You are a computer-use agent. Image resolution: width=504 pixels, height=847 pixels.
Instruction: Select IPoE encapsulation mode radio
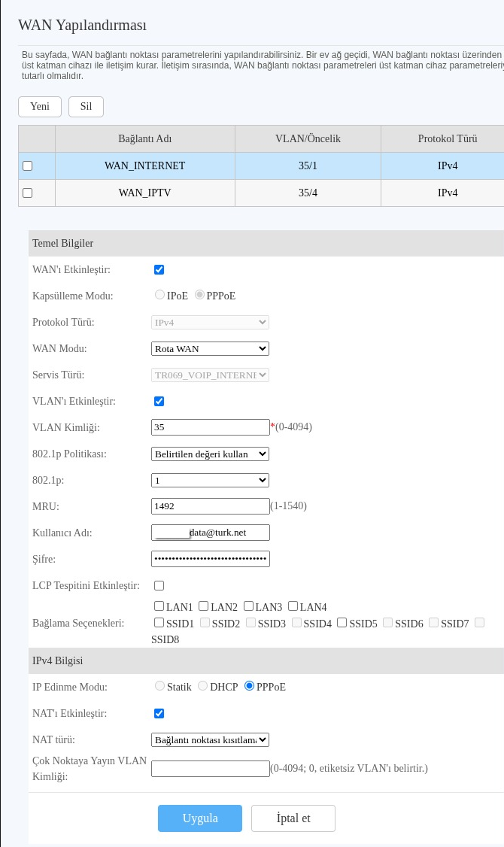159,295
